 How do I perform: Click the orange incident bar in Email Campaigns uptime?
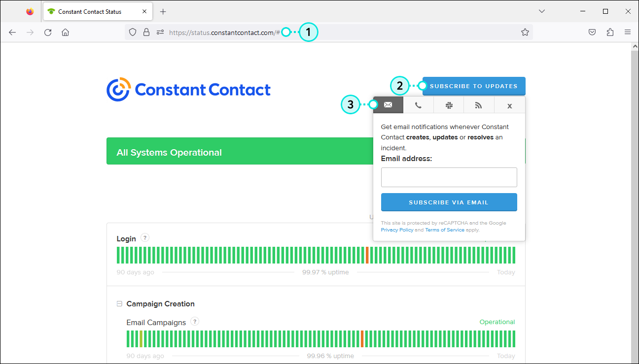coord(362,339)
